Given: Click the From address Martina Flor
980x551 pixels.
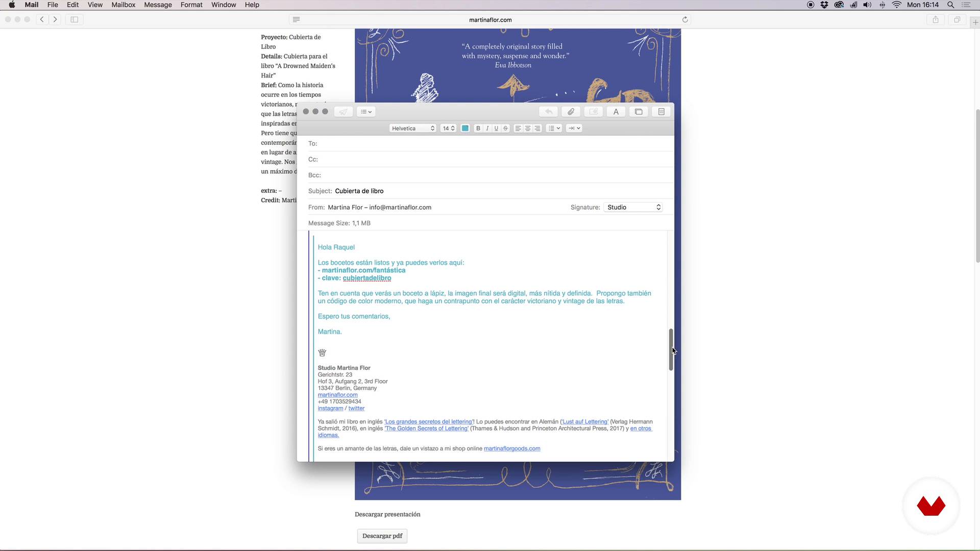Looking at the screenshot, I should coord(379,207).
